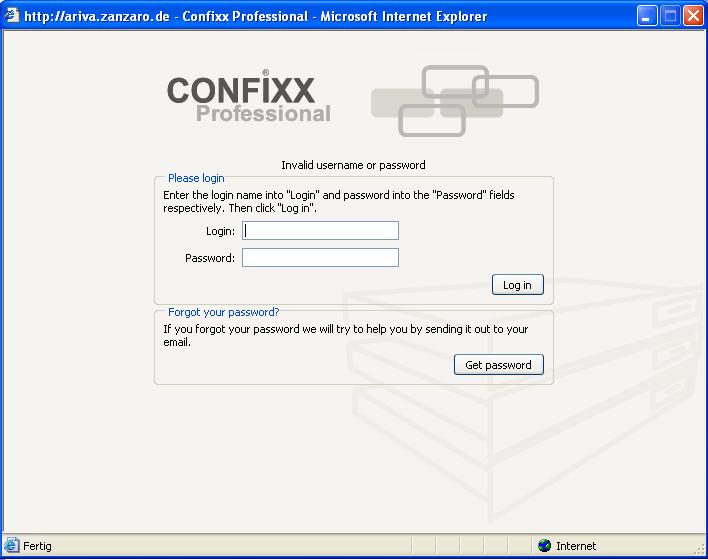Click the Internet Explorer page icon in title bar
Screen dimensions: 708x560
point(11,16)
